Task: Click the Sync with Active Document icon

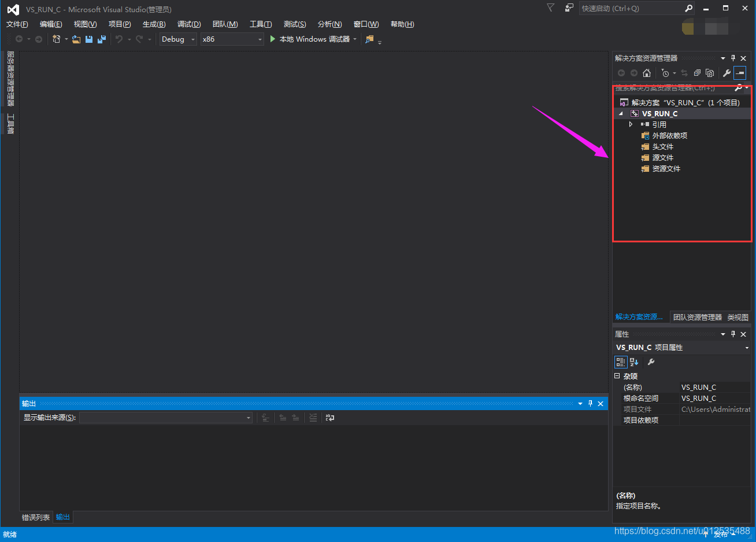Action: point(684,73)
